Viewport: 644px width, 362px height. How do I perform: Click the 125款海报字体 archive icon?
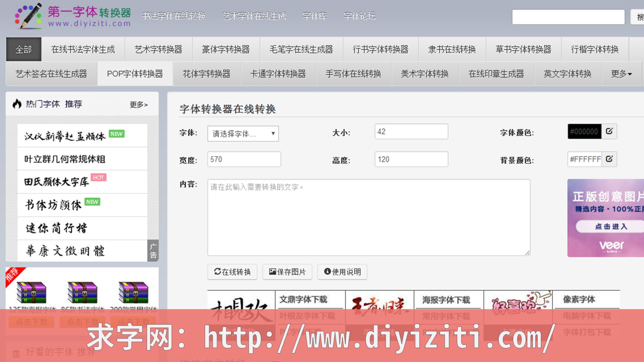32,292
